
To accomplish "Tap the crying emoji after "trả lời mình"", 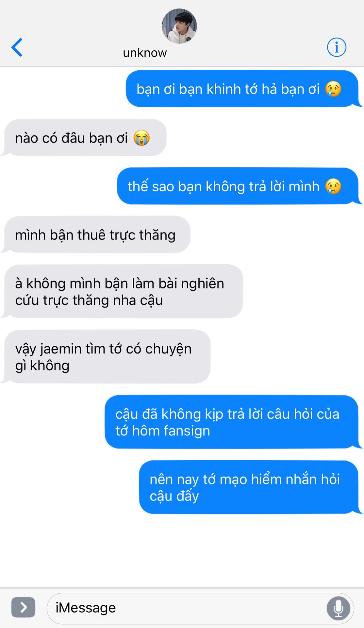I will tap(333, 186).
